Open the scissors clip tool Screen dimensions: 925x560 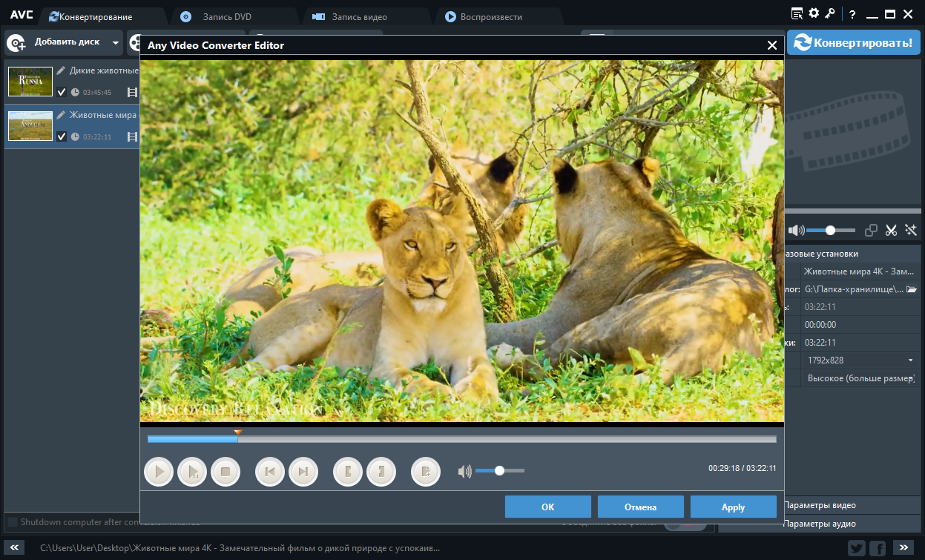[891, 231]
